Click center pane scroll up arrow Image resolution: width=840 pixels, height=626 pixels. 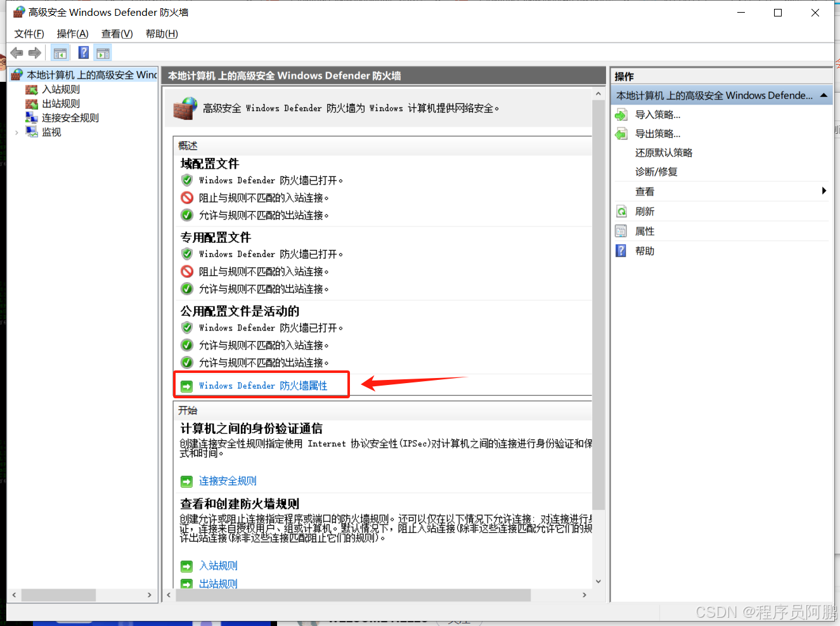coord(598,94)
